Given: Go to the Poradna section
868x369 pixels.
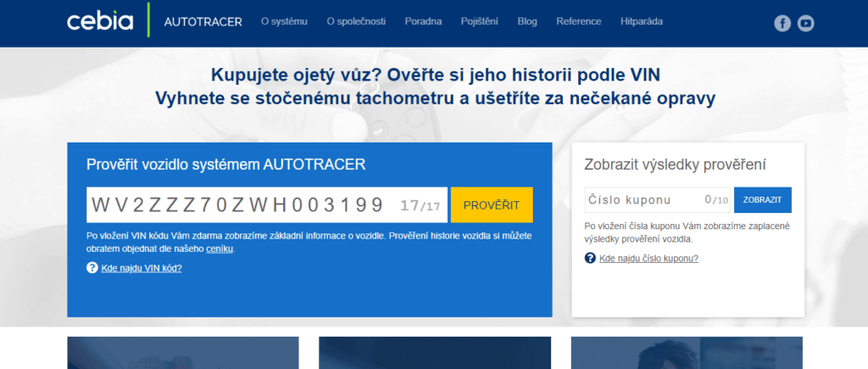Looking at the screenshot, I should [423, 21].
